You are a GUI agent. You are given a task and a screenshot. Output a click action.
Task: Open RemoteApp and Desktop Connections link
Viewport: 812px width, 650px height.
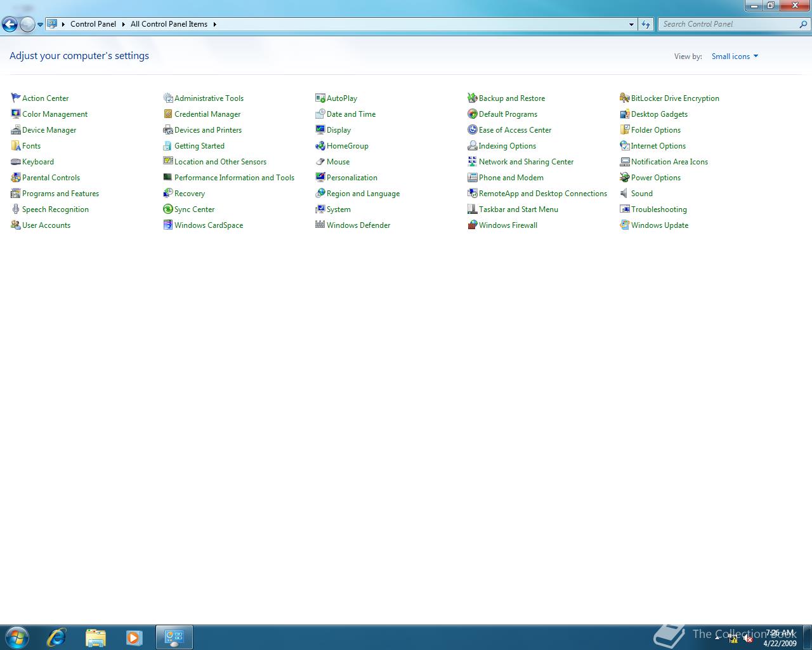[542, 194]
